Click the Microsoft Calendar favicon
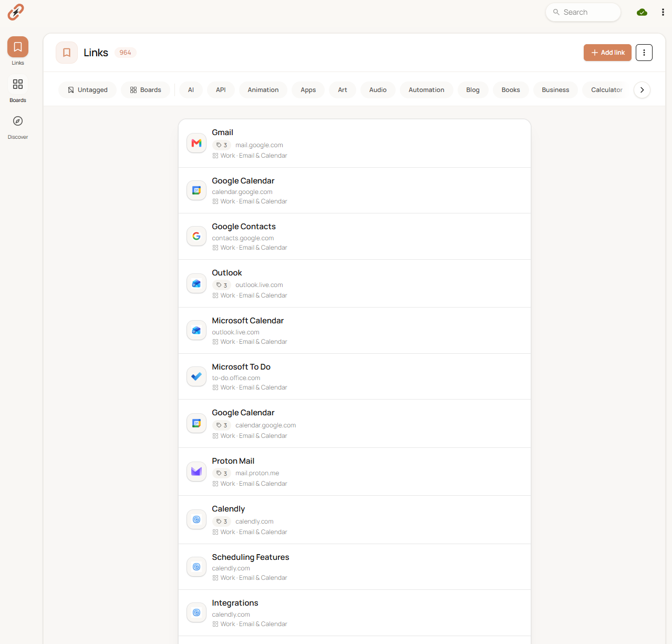 197,330
